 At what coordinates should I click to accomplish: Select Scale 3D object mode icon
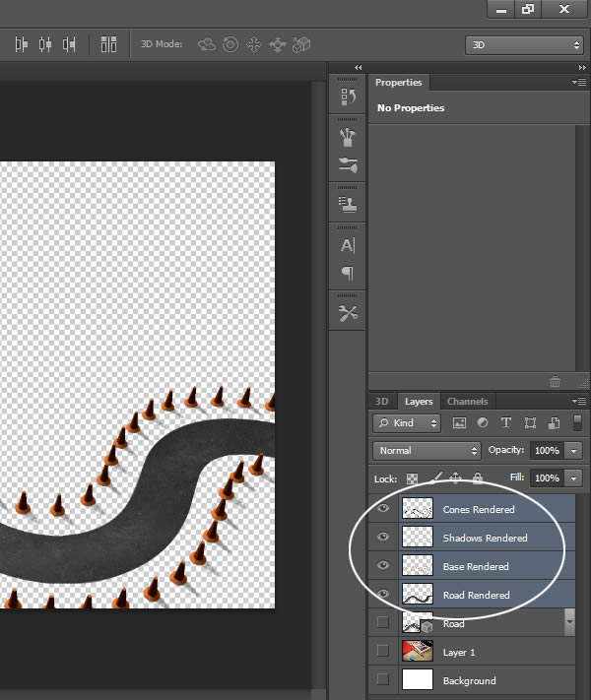pyautogui.click(x=301, y=44)
